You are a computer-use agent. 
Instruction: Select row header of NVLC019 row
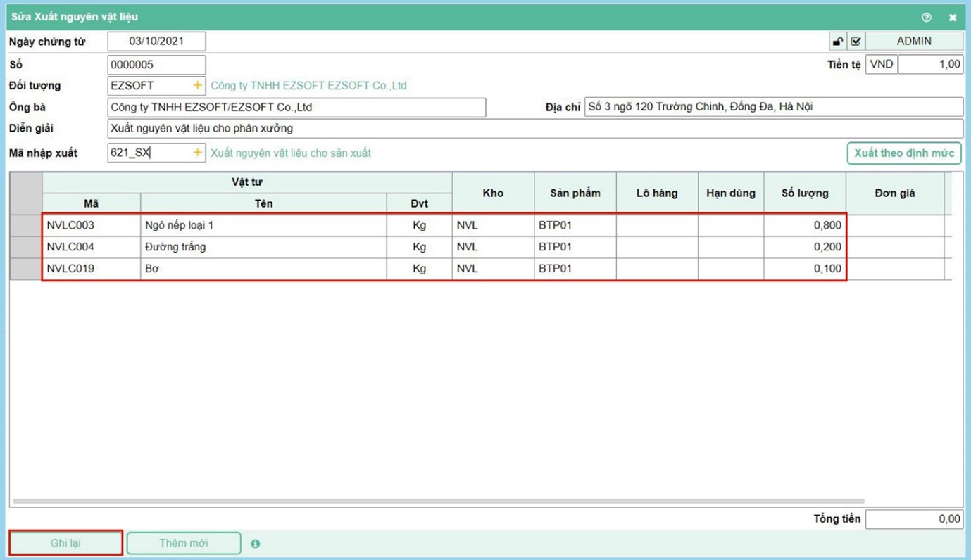point(26,268)
